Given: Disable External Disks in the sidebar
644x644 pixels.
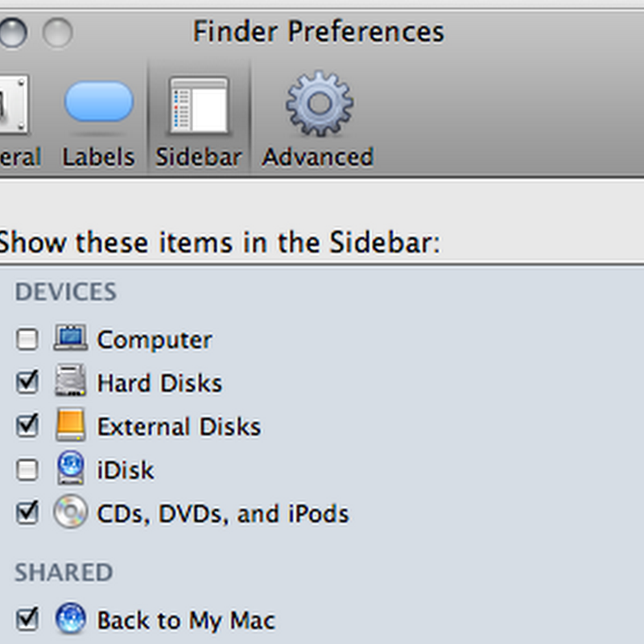Looking at the screenshot, I should [27, 426].
